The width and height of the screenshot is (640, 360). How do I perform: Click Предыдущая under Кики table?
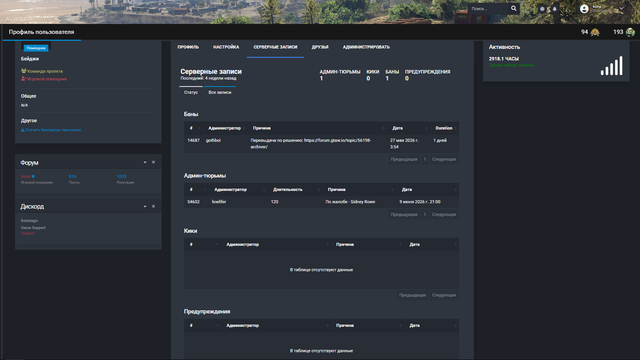(x=412, y=295)
